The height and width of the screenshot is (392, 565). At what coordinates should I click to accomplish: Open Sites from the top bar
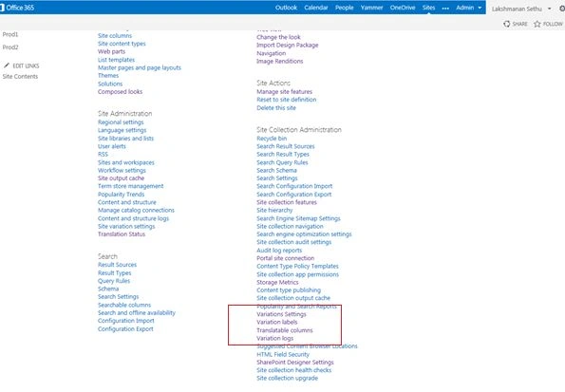pos(429,8)
